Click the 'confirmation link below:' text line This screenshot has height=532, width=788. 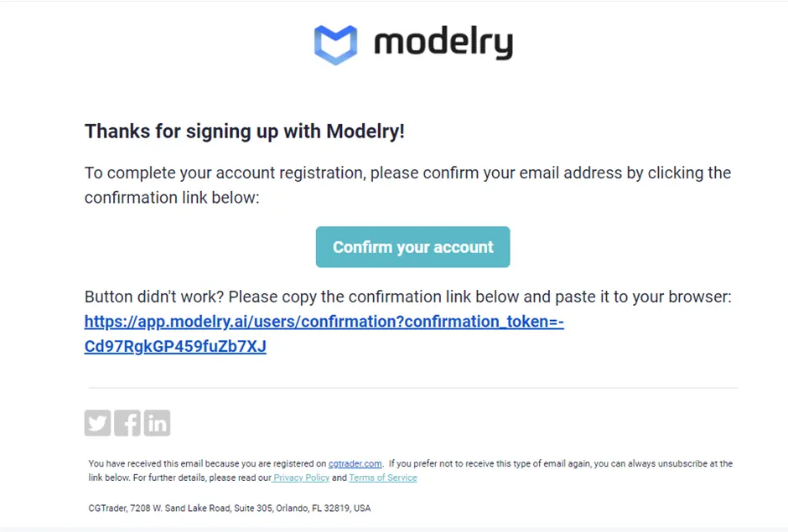pyautogui.click(x=172, y=198)
